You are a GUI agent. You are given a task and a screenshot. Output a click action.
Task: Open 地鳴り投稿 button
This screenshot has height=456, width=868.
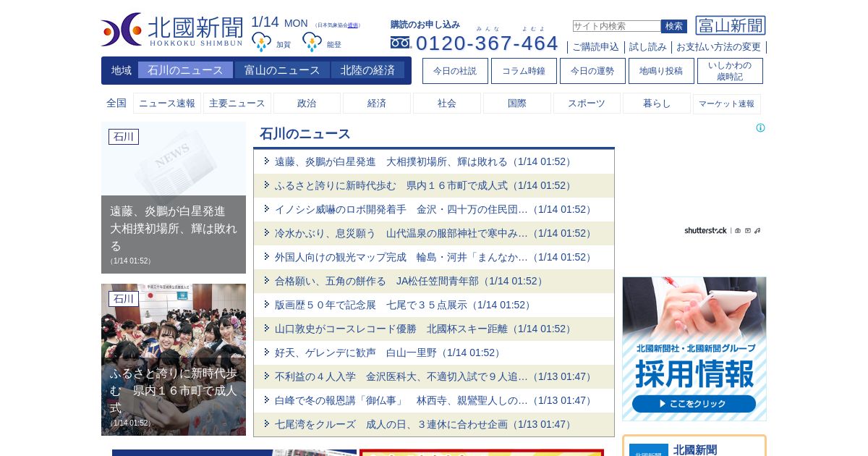[661, 71]
